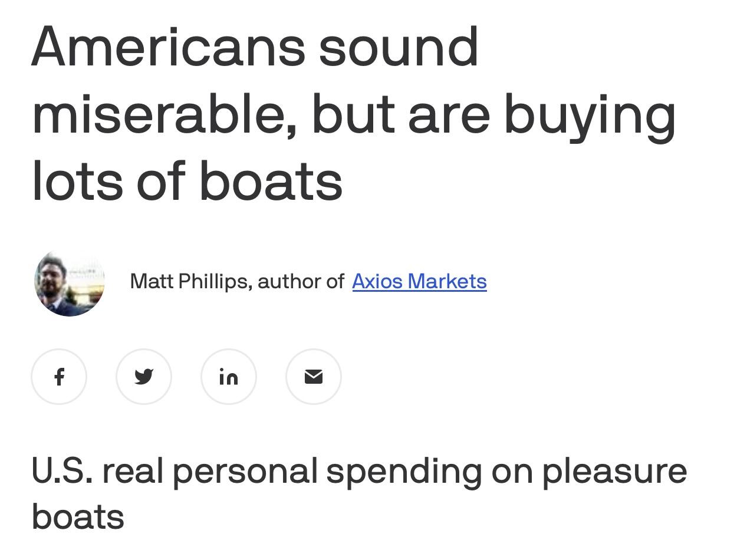Share the article on Twitter
Screen dimensions: 747x560
[x=144, y=377]
